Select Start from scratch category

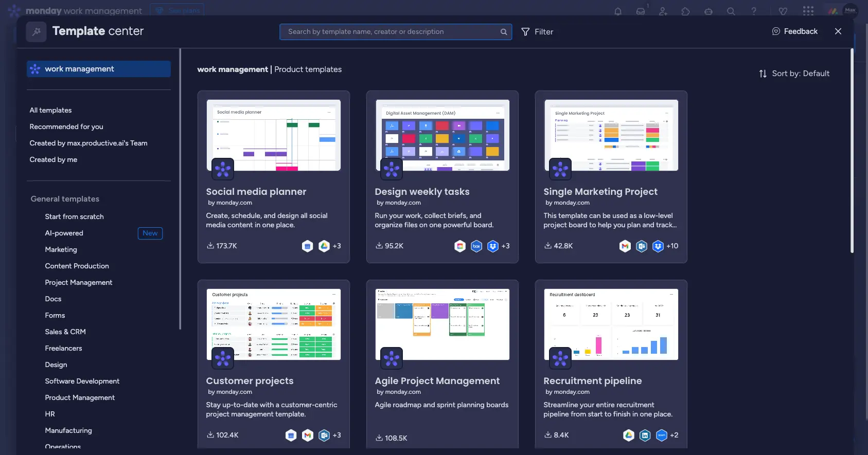pyautogui.click(x=74, y=216)
